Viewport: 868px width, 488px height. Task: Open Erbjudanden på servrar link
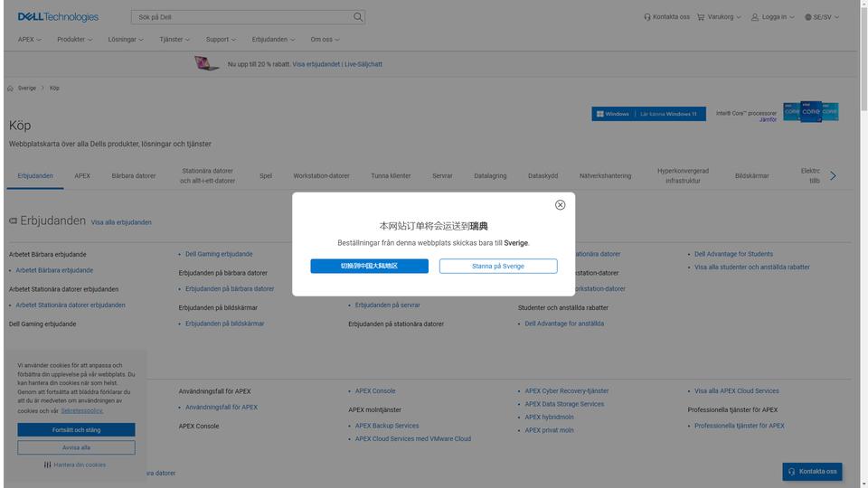click(x=388, y=305)
